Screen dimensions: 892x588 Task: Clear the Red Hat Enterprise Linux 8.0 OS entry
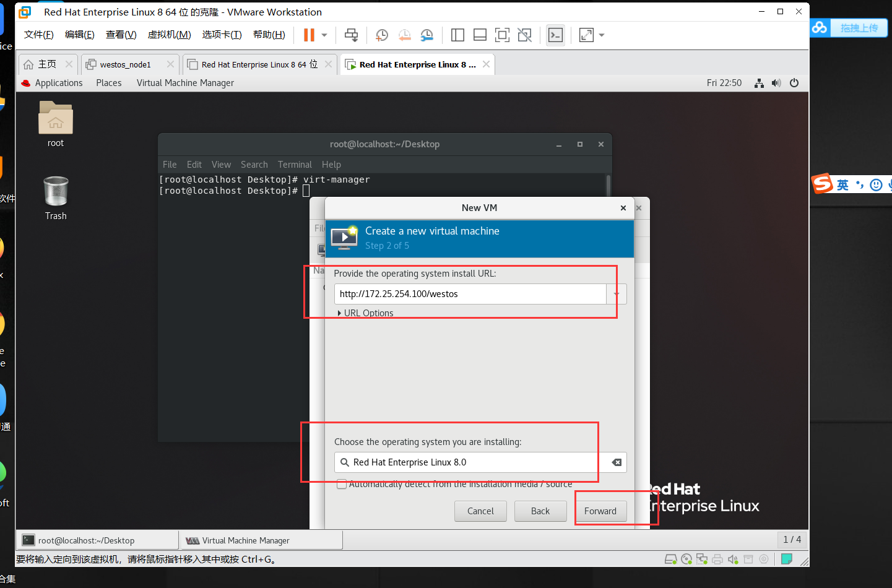(617, 462)
